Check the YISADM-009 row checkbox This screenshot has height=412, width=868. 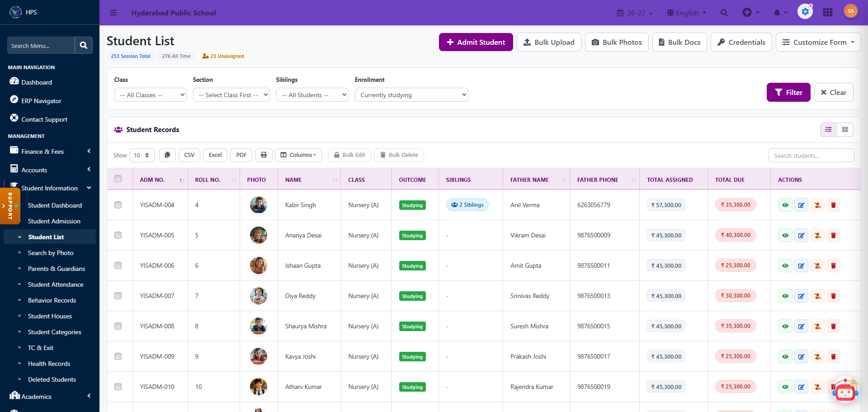point(118,356)
